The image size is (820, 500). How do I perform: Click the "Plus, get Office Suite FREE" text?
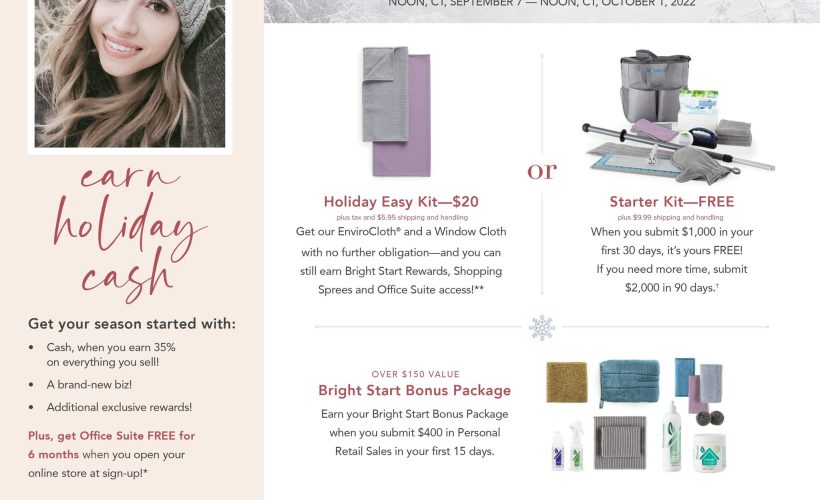[111, 435]
